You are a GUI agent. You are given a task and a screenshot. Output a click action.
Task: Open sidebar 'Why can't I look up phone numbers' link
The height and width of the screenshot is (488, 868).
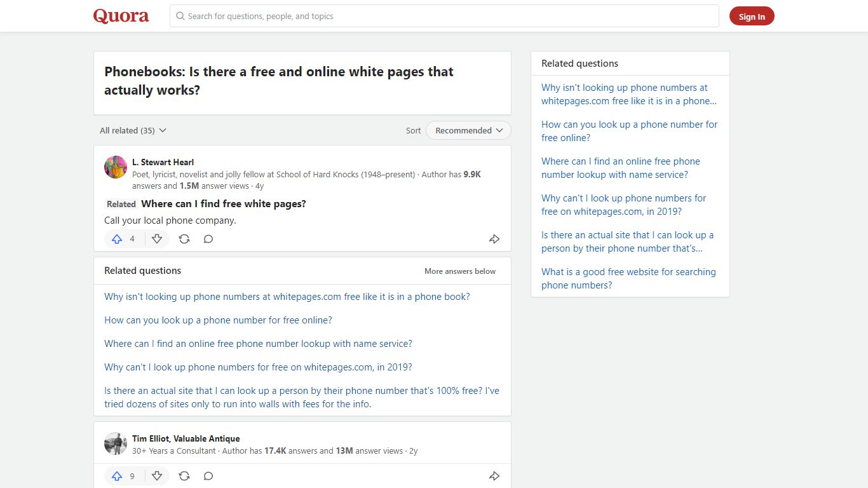[624, 205]
